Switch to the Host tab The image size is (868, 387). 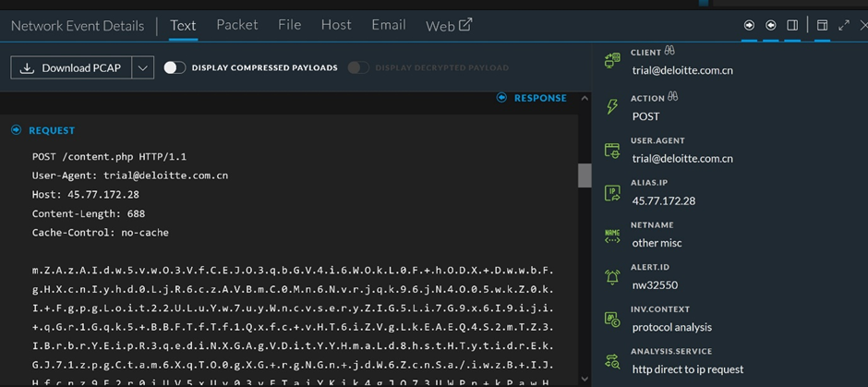(336, 25)
